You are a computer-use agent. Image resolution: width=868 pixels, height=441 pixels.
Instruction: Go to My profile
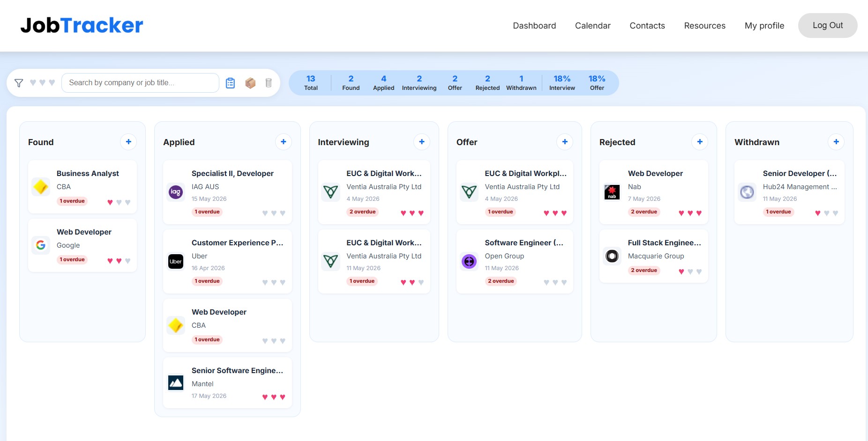point(764,26)
